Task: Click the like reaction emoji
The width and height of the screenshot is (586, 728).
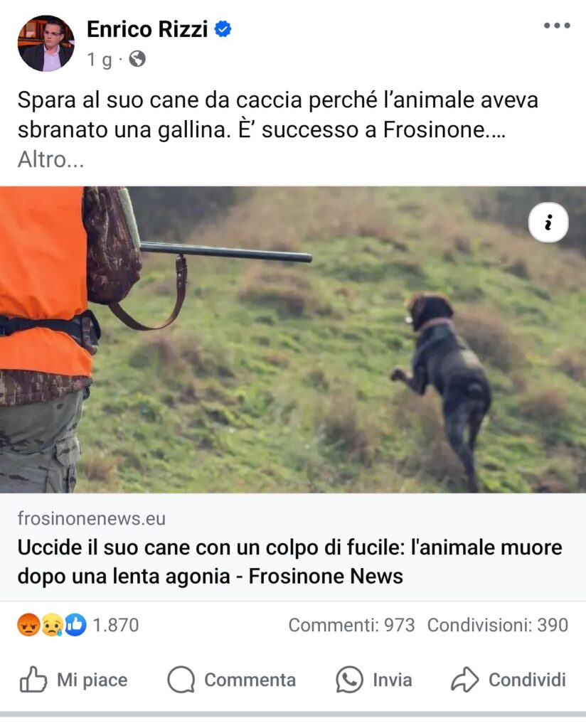Action: pyautogui.click(x=75, y=625)
